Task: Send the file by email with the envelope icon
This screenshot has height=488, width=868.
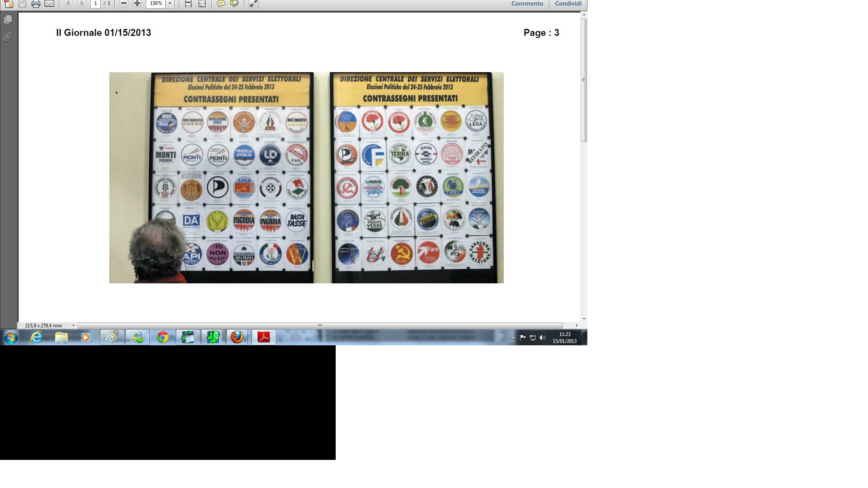Action: [49, 4]
